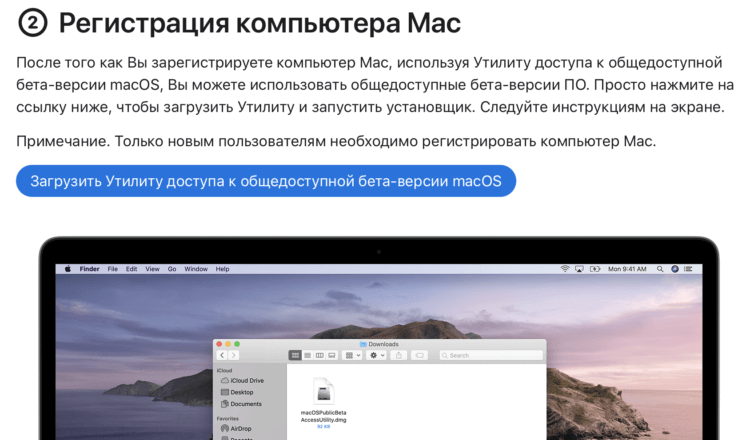Open the Window menu
Screen dimensions: 750x440
pos(196,269)
